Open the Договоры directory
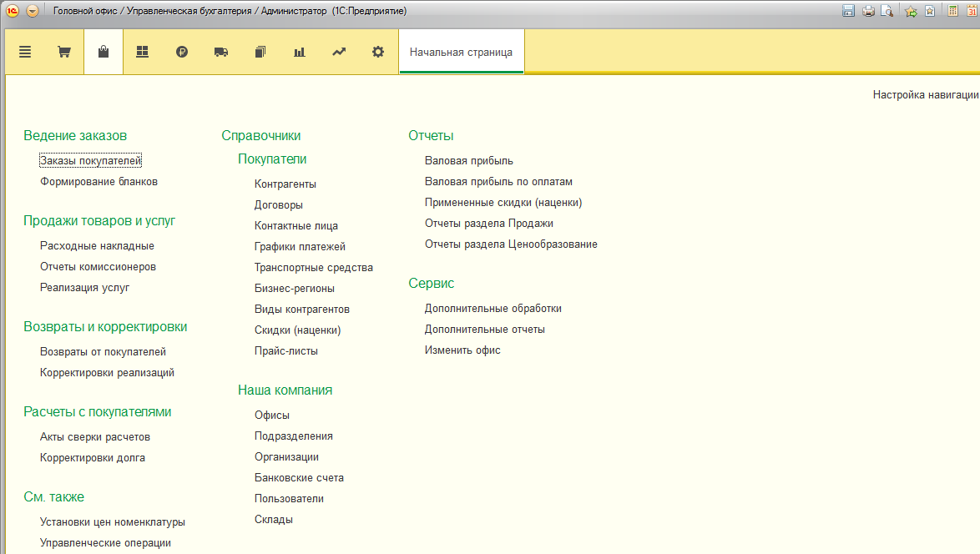This screenshot has width=980, height=554. [x=279, y=205]
